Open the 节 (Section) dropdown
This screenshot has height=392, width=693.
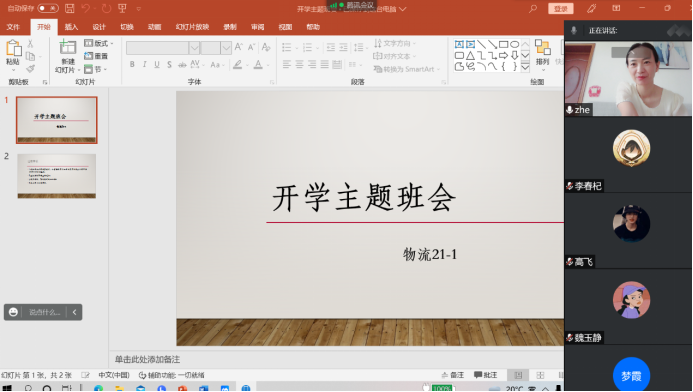pyautogui.click(x=95, y=69)
